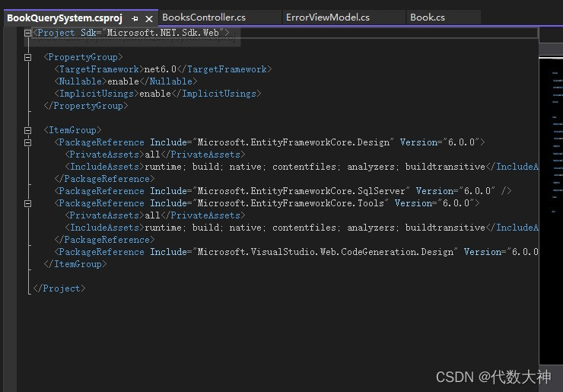Pin the BookQuerySystem.csproj tab
The image size is (563, 392).
[x=135, y=18]
